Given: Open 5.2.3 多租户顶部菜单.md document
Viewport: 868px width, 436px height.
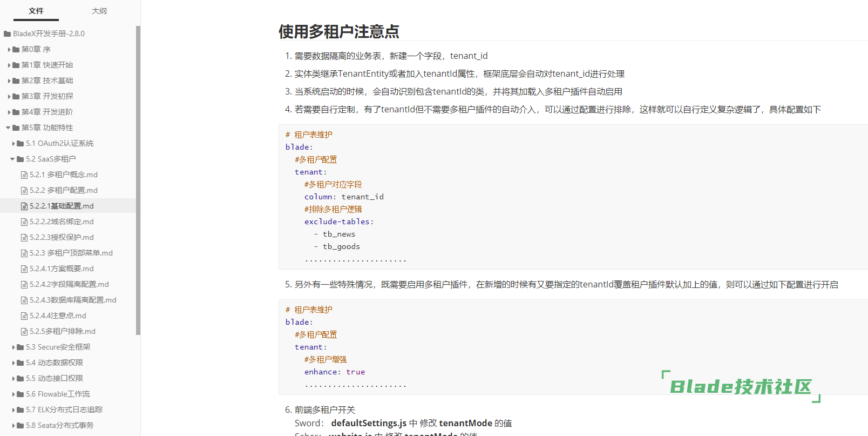Looking at the screenshot, I should [71, 253].
